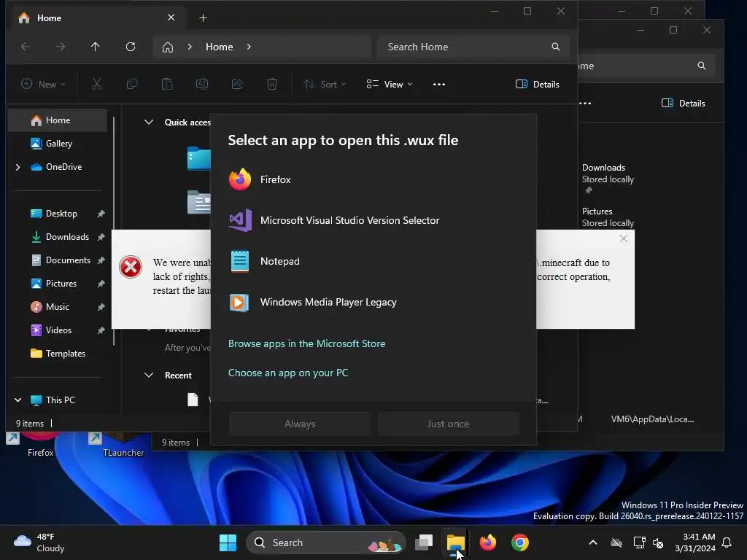This screenshot has height=560, width=747.
Task: Open Videos in sidebar
Action: click(57, 330)
